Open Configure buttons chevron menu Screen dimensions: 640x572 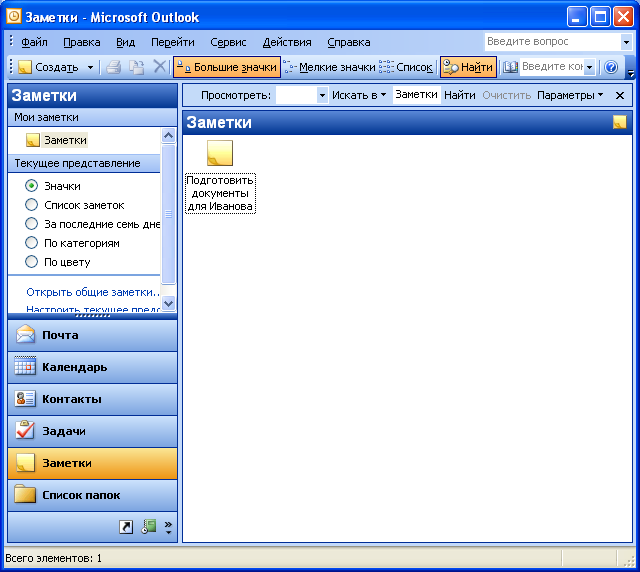168,527
